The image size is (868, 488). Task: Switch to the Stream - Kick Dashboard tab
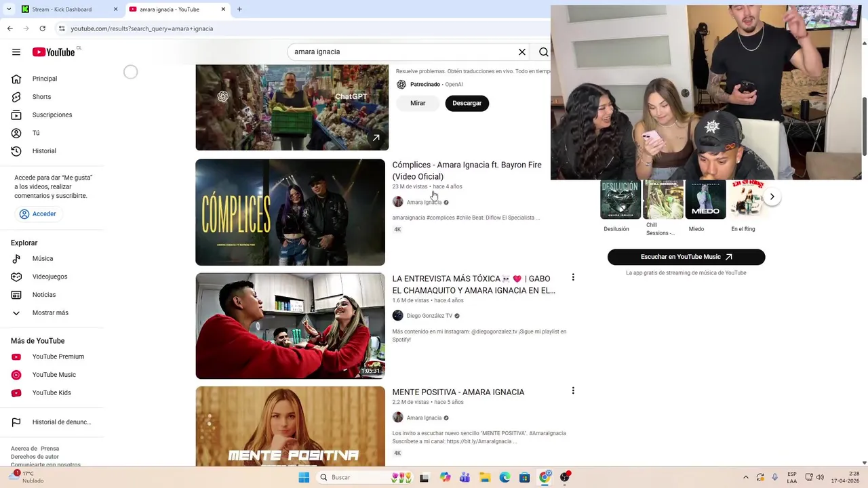click(68, 9)
